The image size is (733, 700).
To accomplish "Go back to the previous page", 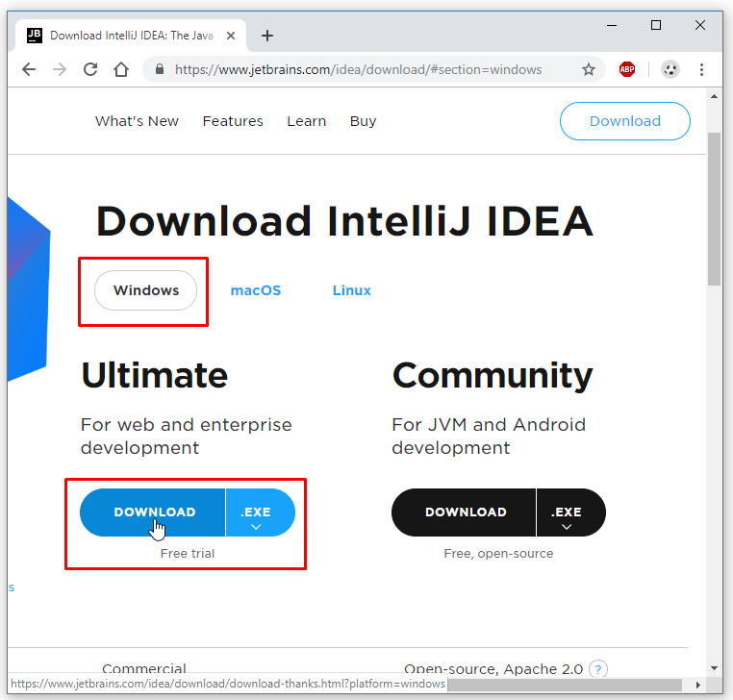I will pos(29,69).
